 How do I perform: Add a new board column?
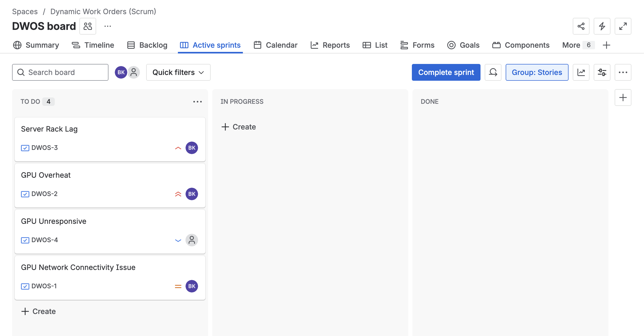point(623,97)
